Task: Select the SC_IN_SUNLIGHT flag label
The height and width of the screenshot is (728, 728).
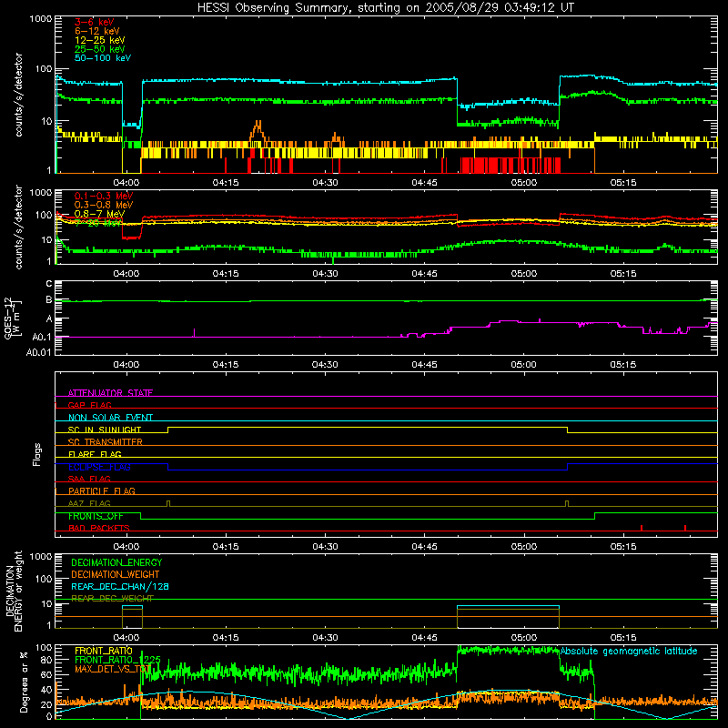Action: (105, 430)
